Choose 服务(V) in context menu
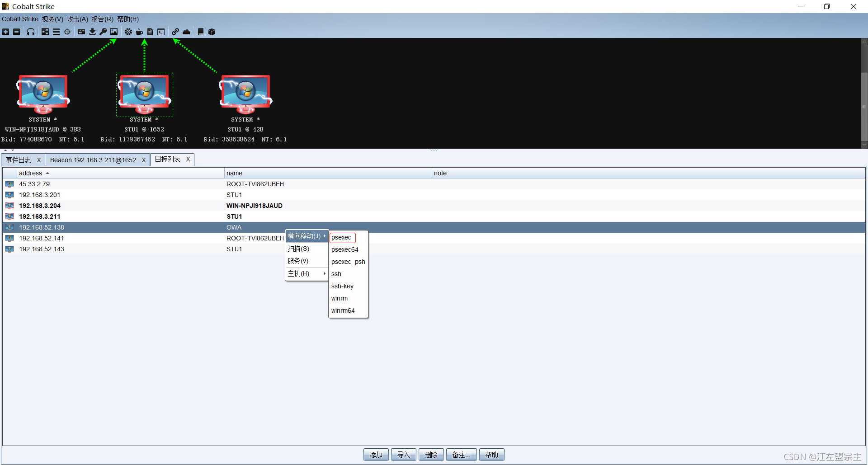Viewport: 868px width, 465px height. [x=307, y=261]
